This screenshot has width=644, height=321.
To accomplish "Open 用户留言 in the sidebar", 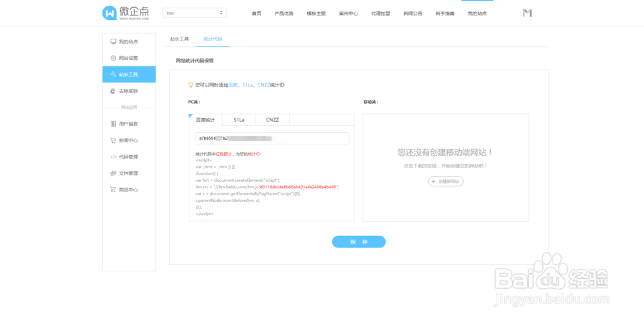I will pyautogui.click(x=129, y=124).
